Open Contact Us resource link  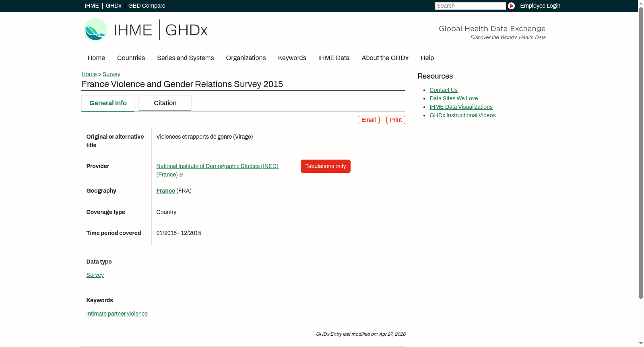444,90
